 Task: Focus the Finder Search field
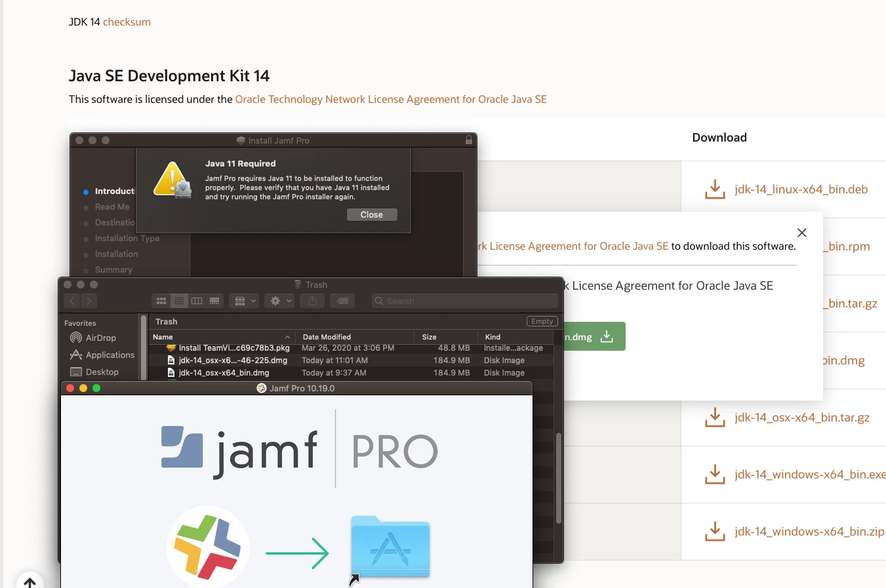[464, 301]
